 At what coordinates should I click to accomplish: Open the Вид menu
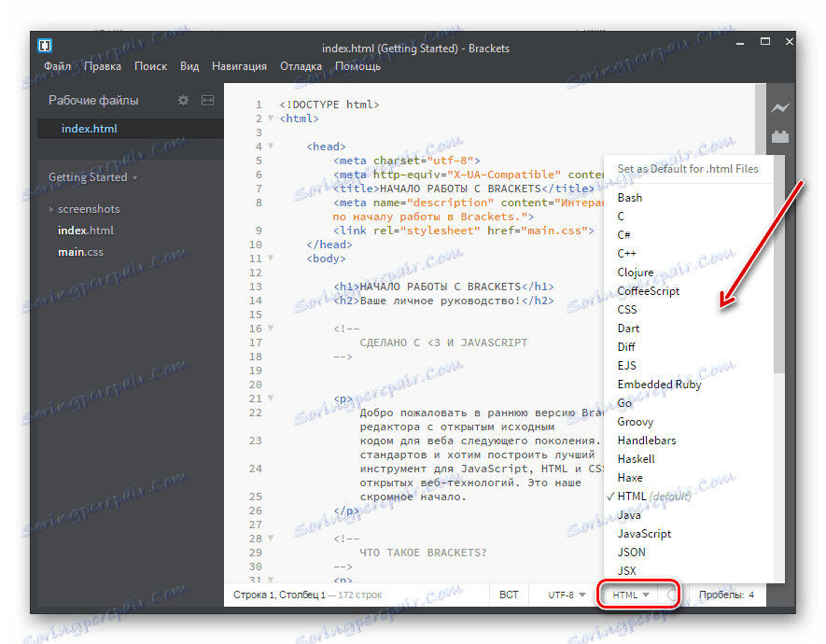189,66
